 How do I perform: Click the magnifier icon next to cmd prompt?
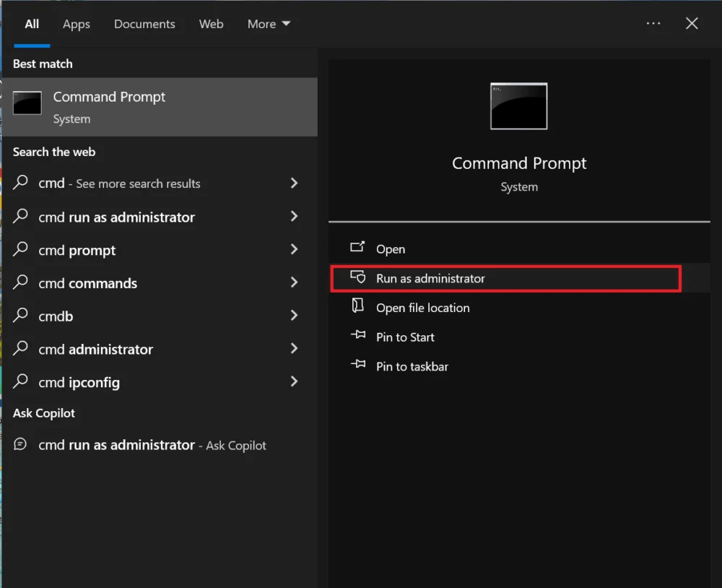(x=20, y=250)
